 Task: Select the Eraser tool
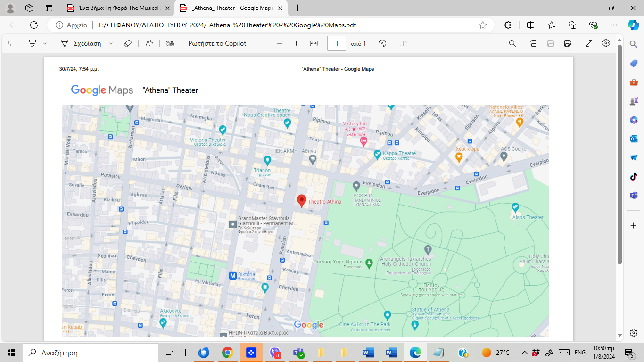pos(127,43)
